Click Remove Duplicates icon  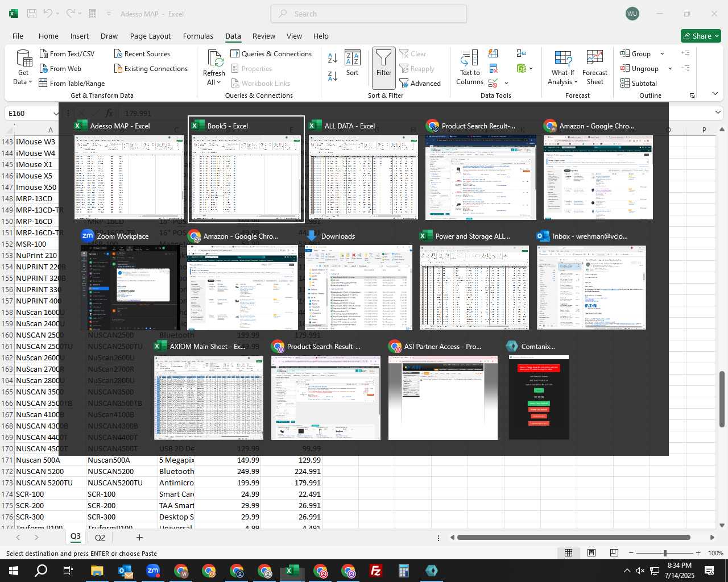494,68
